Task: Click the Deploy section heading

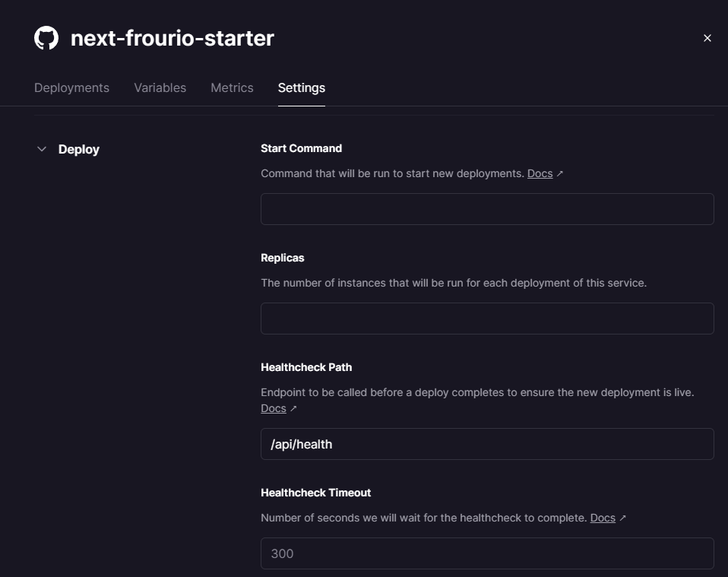Action: point(79,149)
